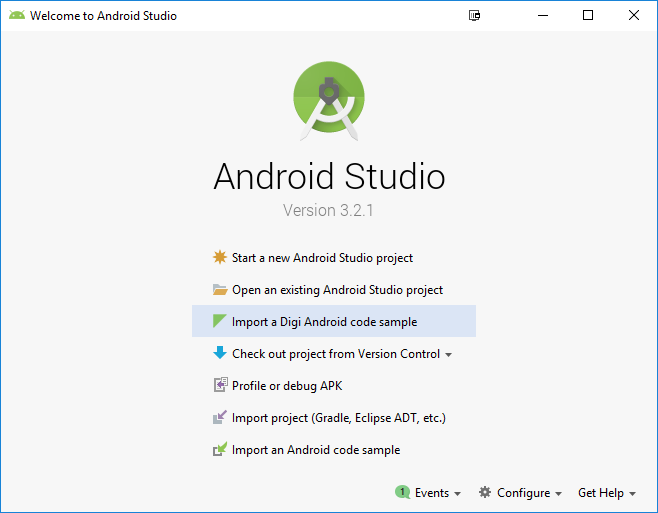Maximize the Welcome window
This screenshot has height=513, width=658.
click(588, 16)
